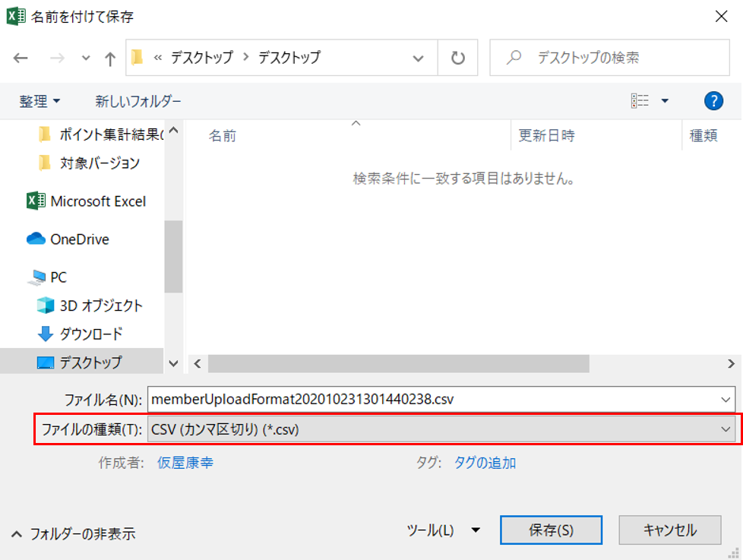The height and width of the screenshot is (560, 743).
Task: Open the Help question mark icon
Action: (713, 101)
